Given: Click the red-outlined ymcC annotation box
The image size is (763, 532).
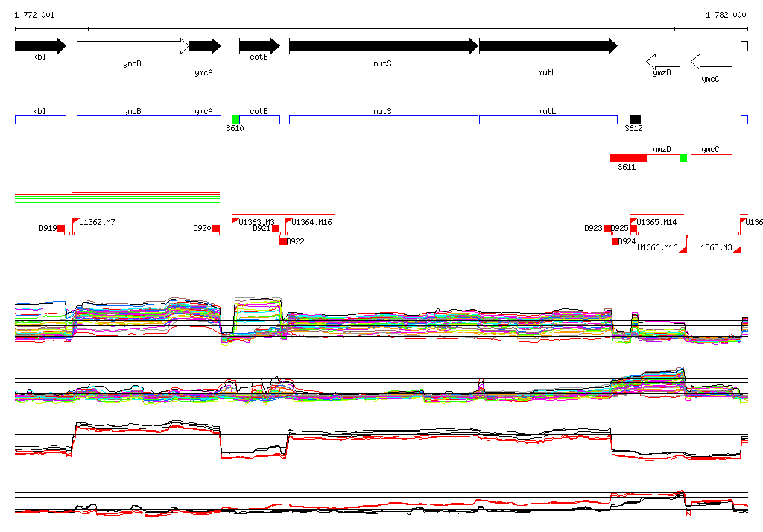Looking at the screenshot, I should click(711, 158).
